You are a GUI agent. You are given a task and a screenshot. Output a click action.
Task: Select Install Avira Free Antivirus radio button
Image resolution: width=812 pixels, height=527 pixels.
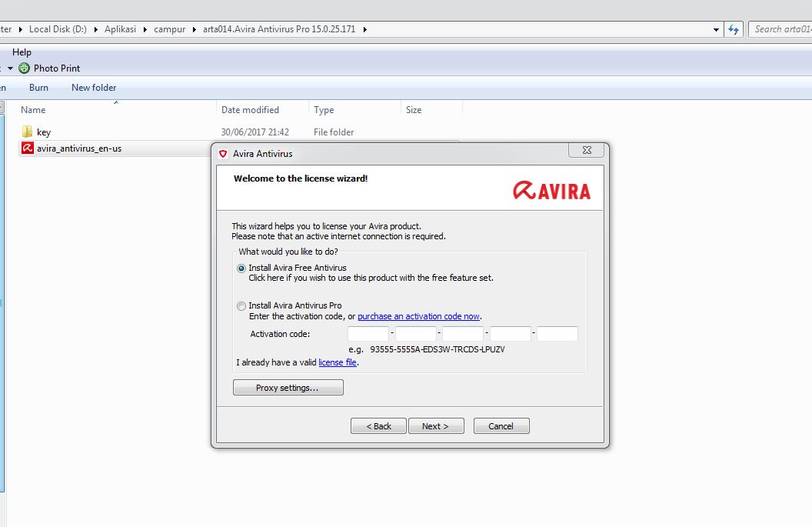(x=241, y=269)
